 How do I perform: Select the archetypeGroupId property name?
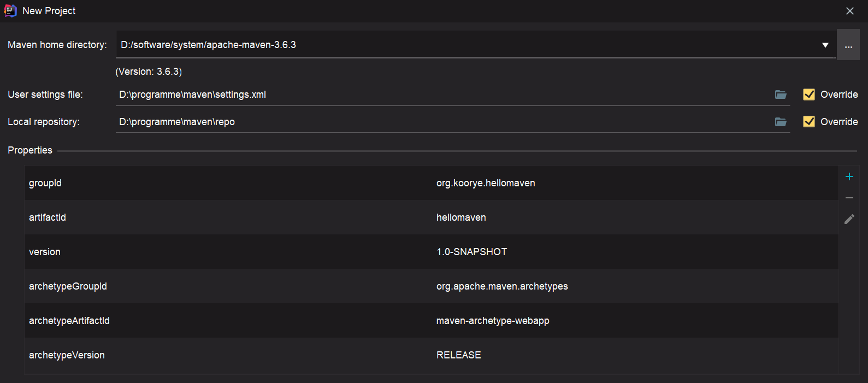point(68,286)
